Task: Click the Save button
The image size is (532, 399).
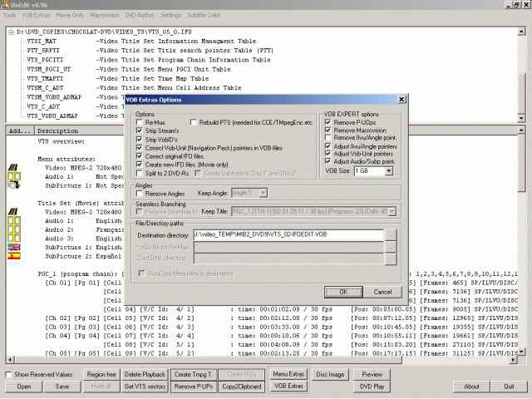Action: click(x=62, y=387)
